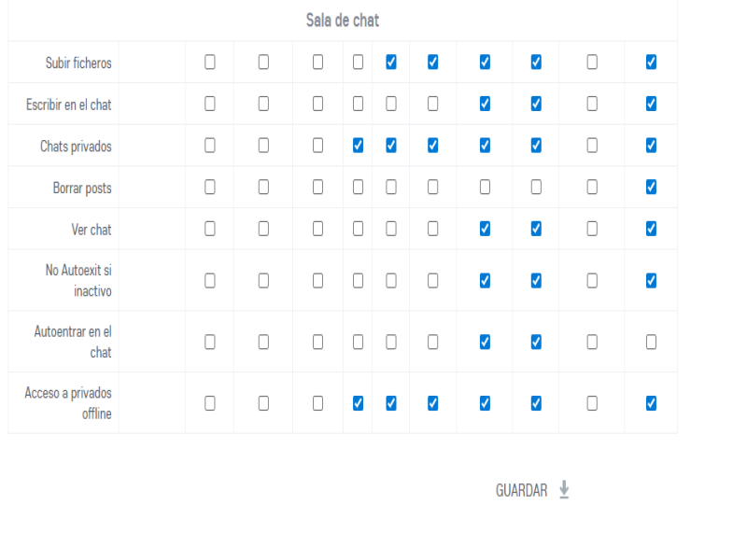This screenshot has height=560, width=747.
Task: Enable first checkbox in Ver chat row
Action: coord(210,228)
